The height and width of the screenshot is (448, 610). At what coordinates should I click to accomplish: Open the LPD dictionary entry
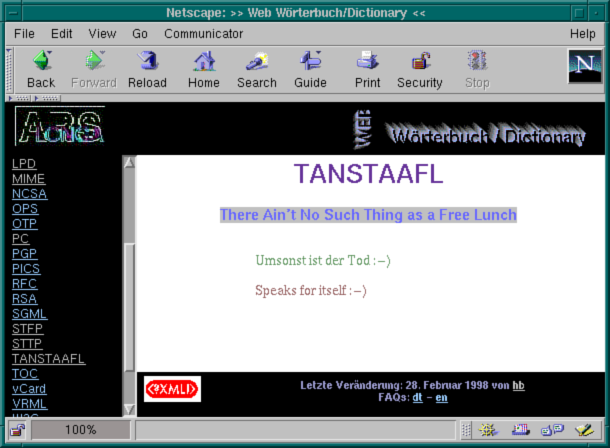(24, 164)
